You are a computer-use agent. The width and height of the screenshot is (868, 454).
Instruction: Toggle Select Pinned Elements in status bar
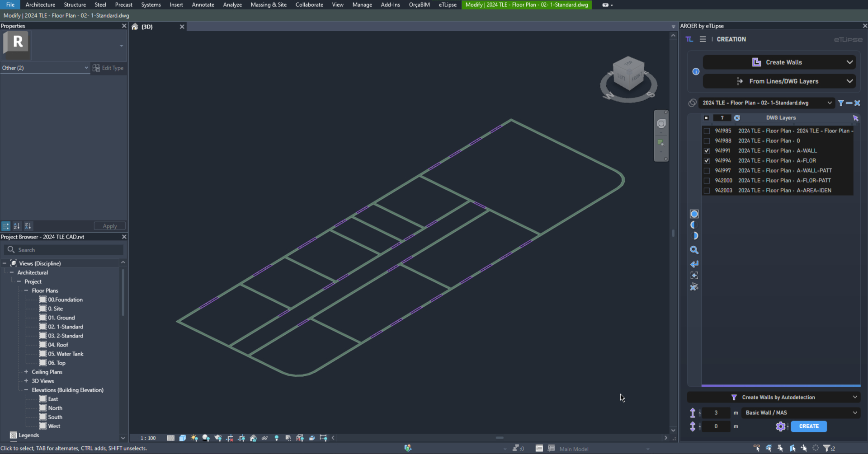(x=780, y=448)
